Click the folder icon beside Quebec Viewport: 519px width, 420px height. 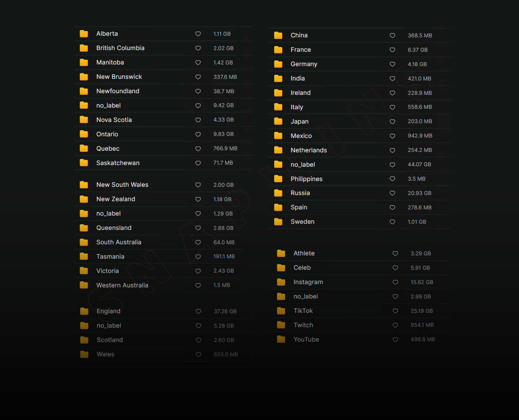[x=84, y=149]
